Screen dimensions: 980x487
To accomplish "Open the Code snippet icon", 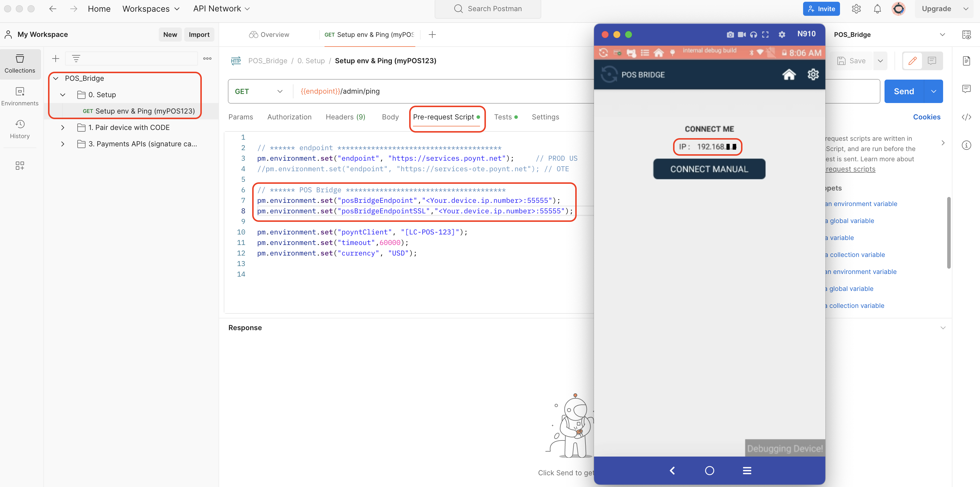I will coord(966,117).
